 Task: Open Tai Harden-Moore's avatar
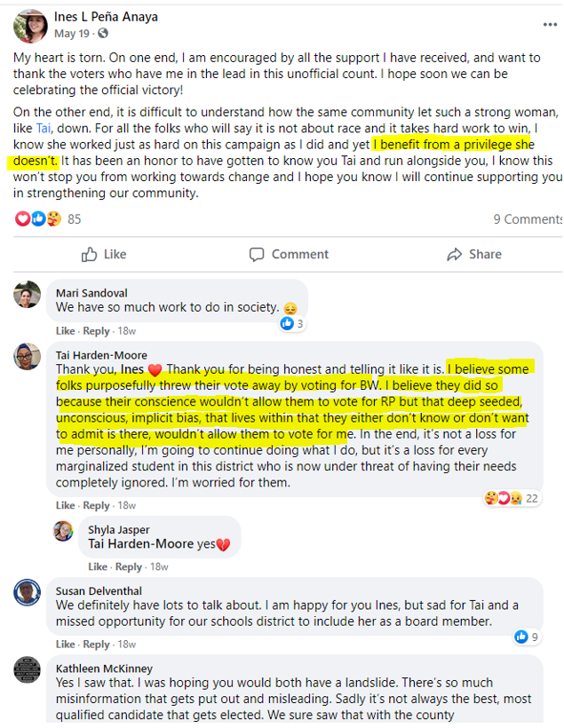point(27,357)
